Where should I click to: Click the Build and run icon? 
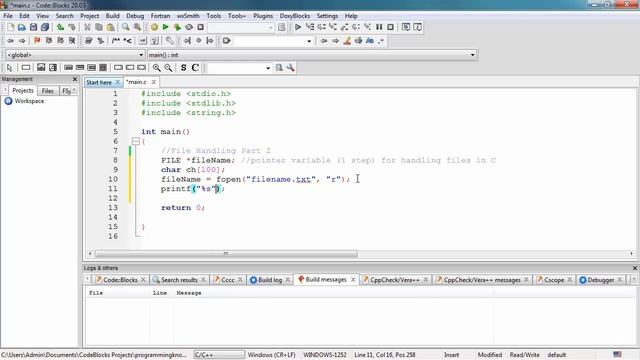click(177, 27)
